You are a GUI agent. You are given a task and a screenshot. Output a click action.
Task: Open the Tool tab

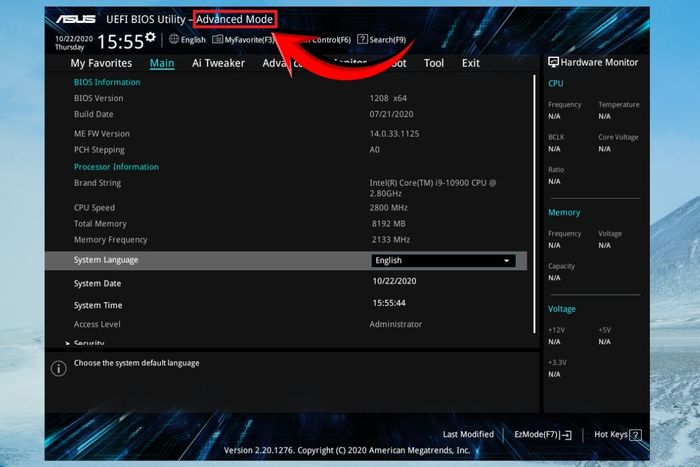tap(434, 63)
